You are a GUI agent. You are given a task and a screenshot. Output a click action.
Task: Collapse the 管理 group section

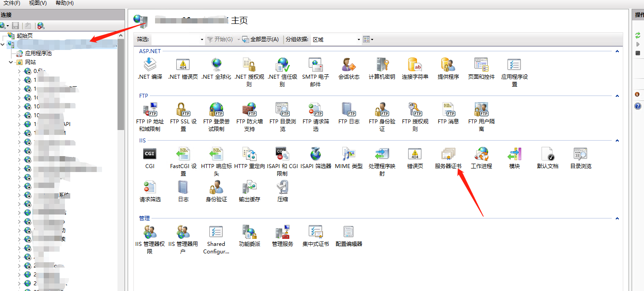617,218
